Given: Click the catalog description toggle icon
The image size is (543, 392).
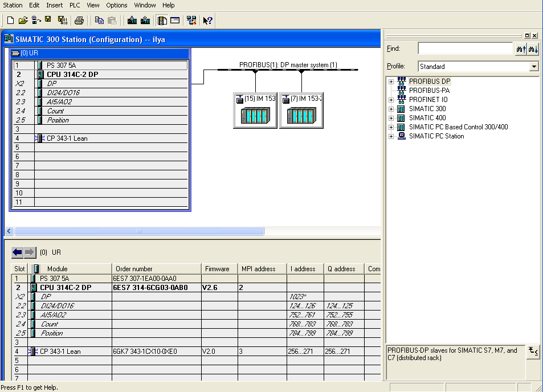Looking at the screenshot, I should pyautogui.click(x=533, y=352).
